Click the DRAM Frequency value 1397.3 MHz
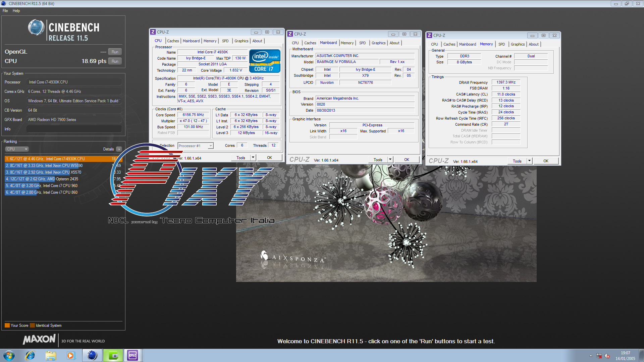644x362 pixels. (x=506, y=82)
